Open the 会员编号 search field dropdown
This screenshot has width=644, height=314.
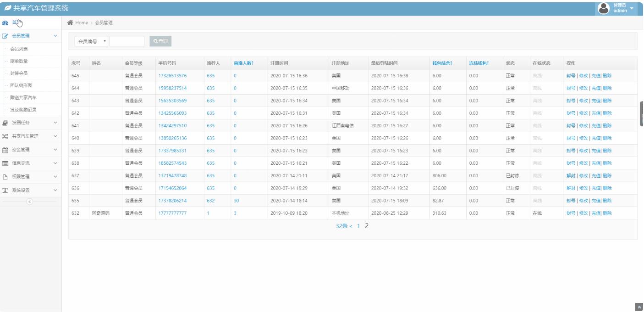(91, 41)
